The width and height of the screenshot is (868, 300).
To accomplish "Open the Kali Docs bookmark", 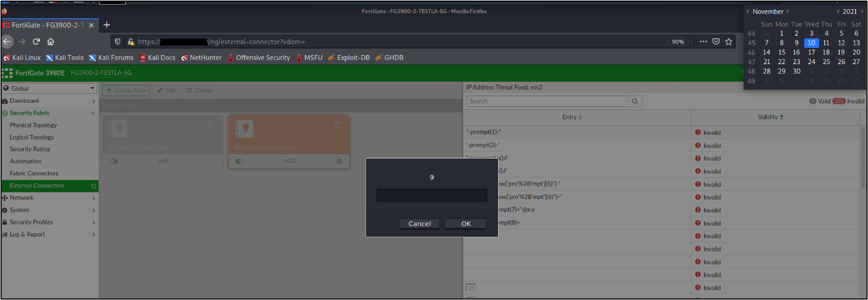I will pyautogui.click(x=157, y=57).
